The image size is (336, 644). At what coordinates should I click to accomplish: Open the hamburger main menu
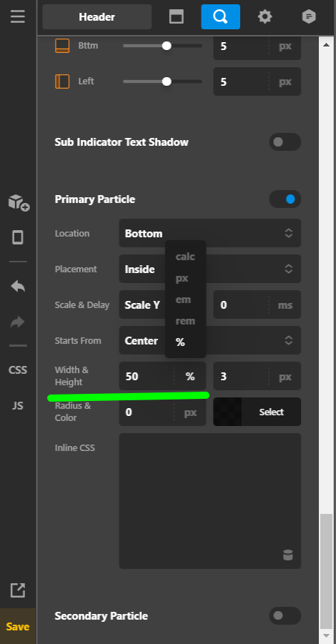tap(18, 17)
